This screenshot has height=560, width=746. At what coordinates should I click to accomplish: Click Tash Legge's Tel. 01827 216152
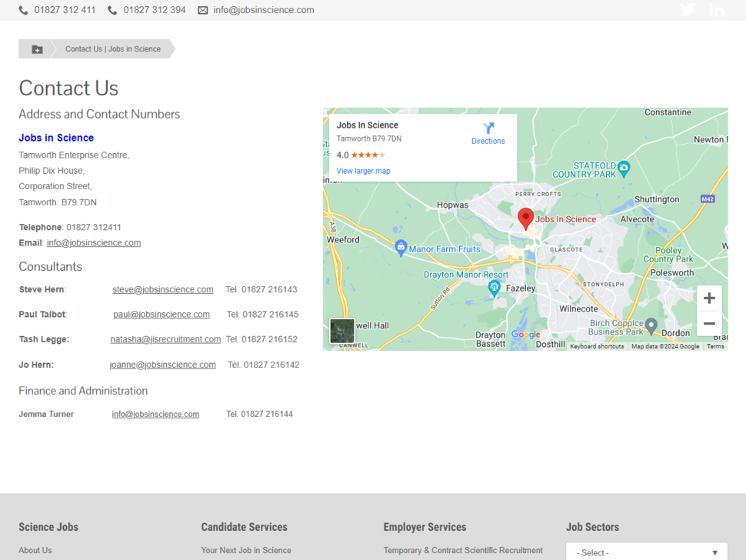(261, 339)
